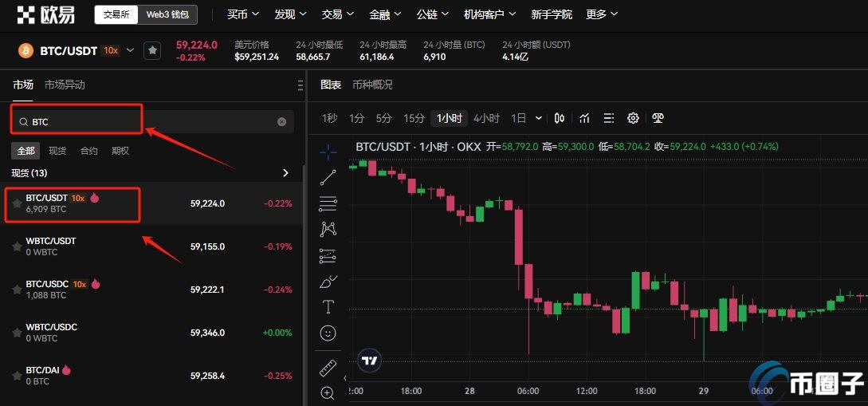Switch to 图表 tab
The width and height of the screenshot is (868, 406).
(x=331, y=85)
